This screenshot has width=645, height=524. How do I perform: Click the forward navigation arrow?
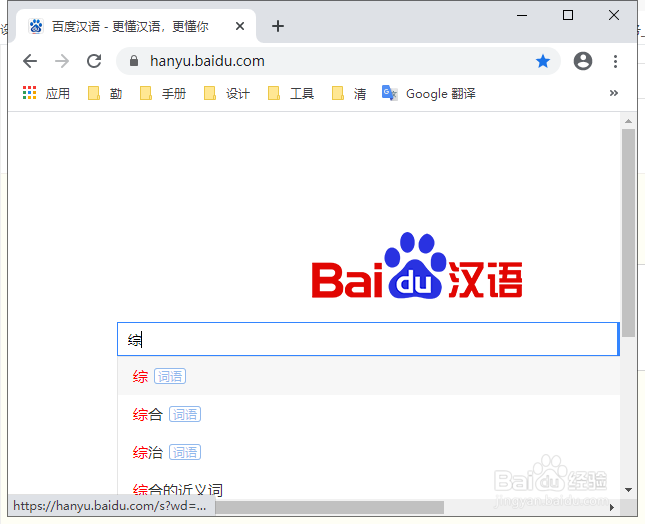click(62, 61)
